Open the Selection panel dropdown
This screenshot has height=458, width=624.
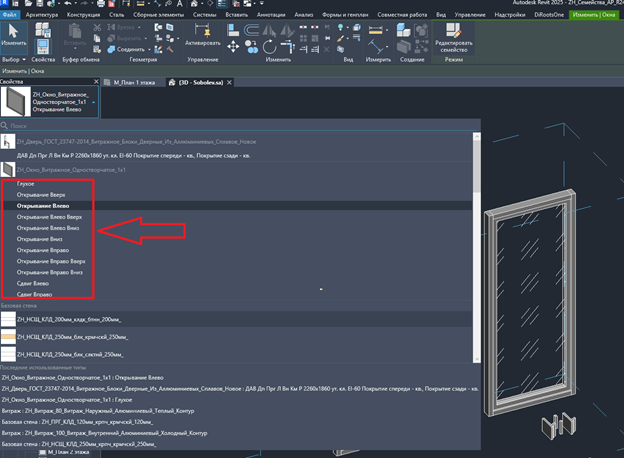click(14, 60)
